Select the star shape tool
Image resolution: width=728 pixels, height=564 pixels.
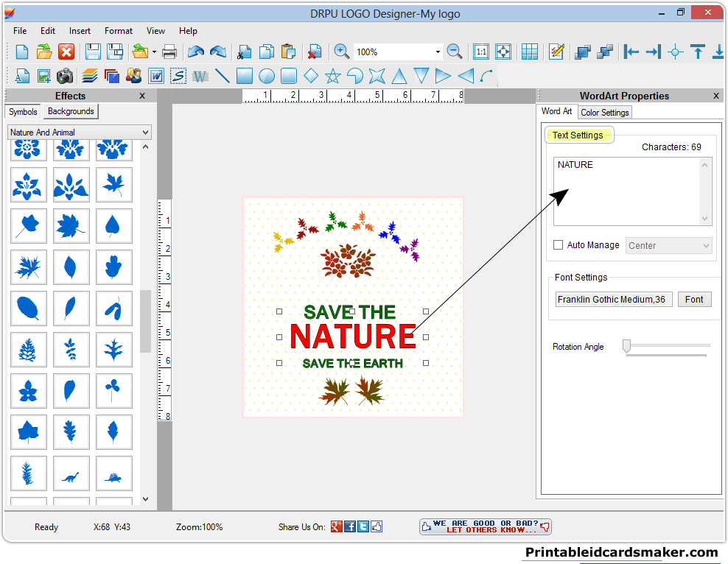(x=332, y=76)
